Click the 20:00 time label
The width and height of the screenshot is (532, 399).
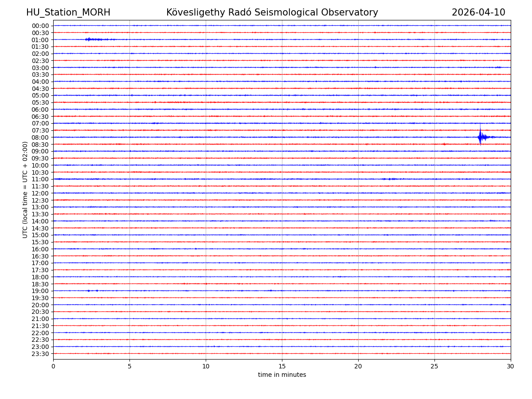tap(40, 305)
